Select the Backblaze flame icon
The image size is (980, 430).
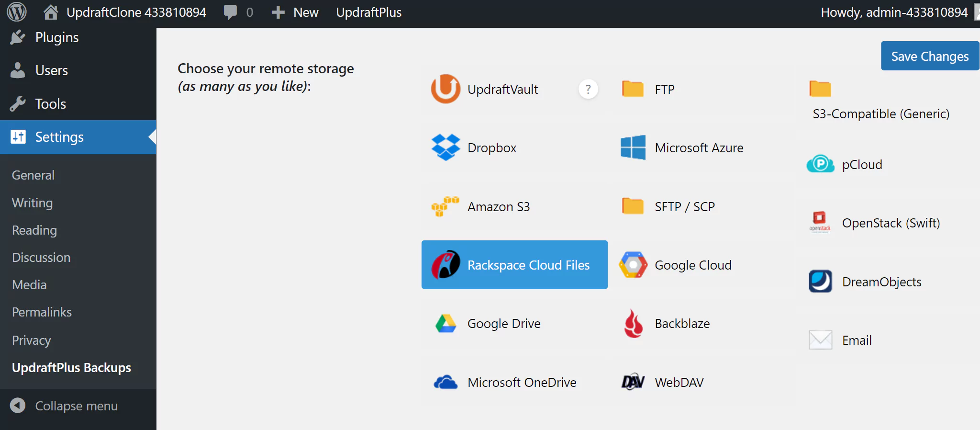633,324
